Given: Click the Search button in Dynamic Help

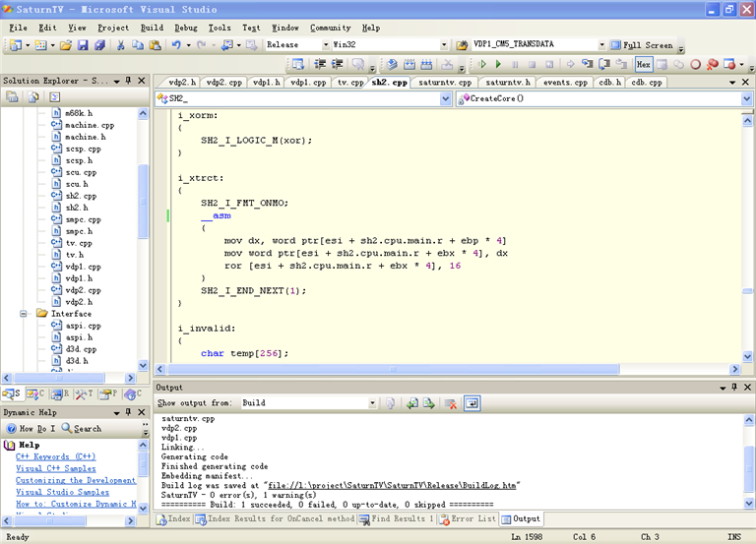Looking at the screenshot, I should [x=82, y=428].
